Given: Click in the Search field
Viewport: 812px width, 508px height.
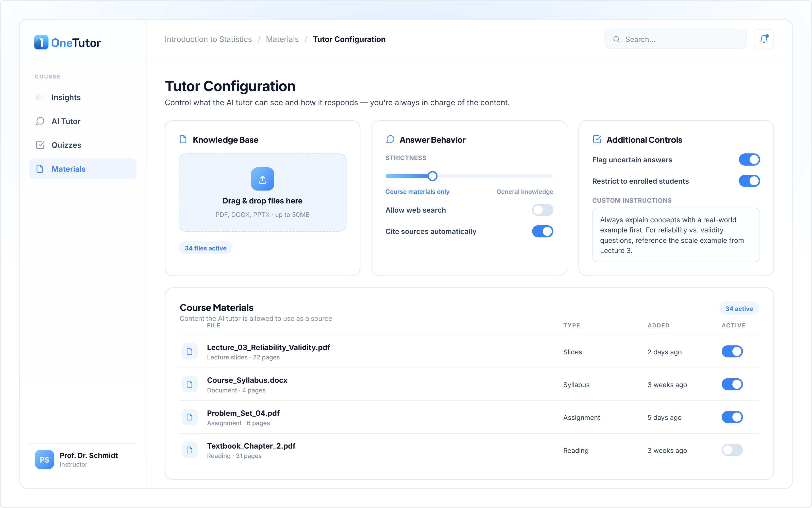Looking at the screenshot, I should pos(675,39).
